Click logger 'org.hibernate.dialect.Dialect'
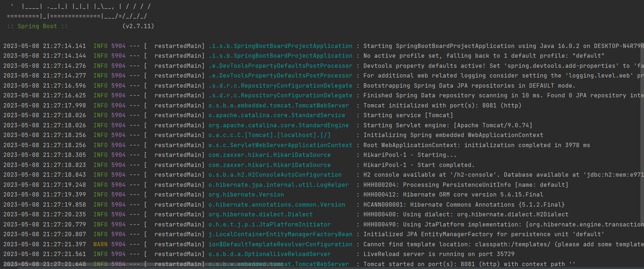Image resolution: width=644 pixels, height=269 pixels. click(261, 214)
